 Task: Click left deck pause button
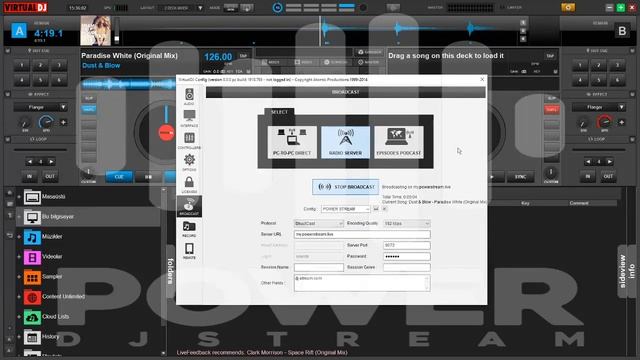pyautogui.click(x=148, y=177)
